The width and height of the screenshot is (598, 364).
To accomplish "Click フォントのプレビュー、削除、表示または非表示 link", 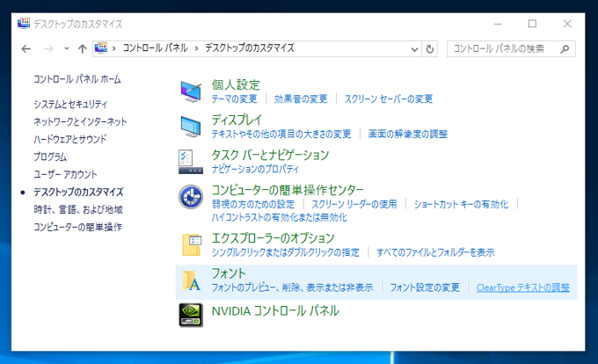I will tap(293, 288).
